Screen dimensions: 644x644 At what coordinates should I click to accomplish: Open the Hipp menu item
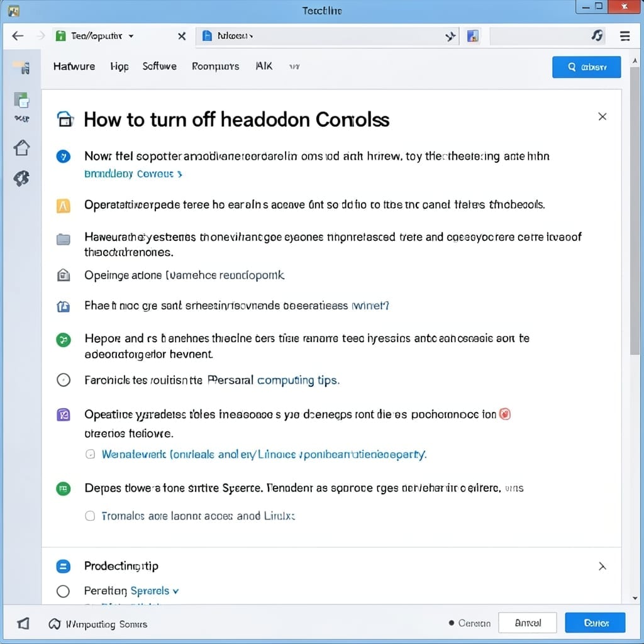tap(119, 67)
